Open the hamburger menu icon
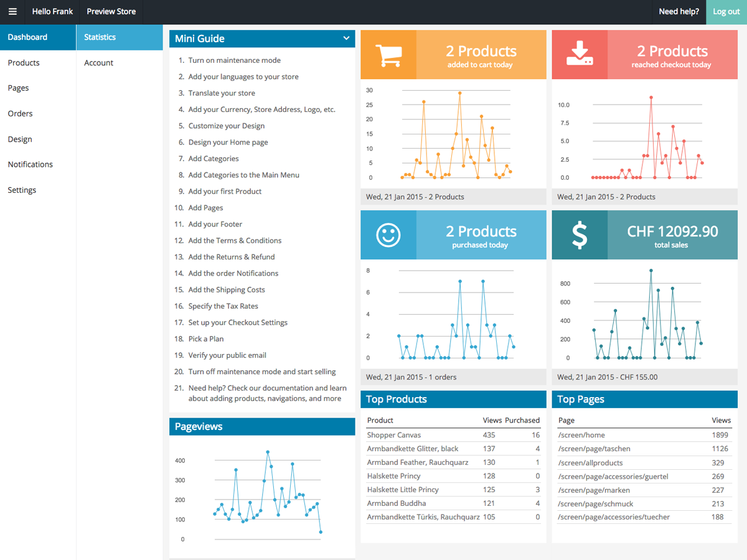747x560 pixels. 12,12
